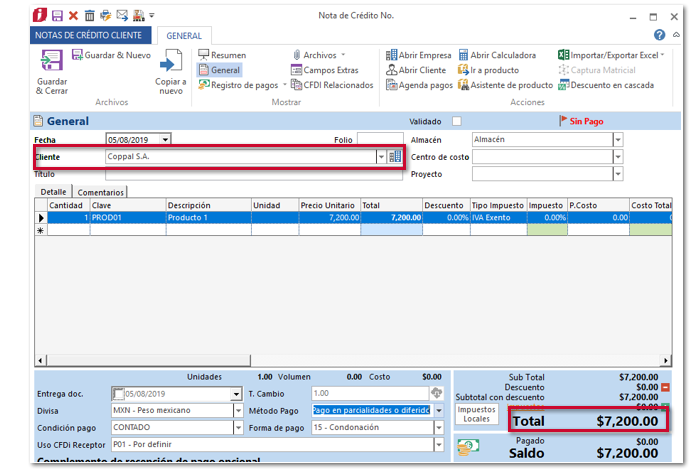Click the client search icon beside Coppal S.A.
The image size is (692, 472).
[395, 157]
